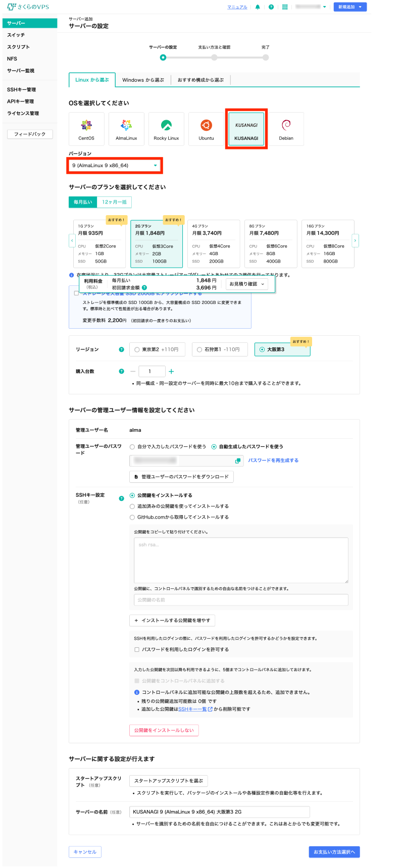Open the バージョン dropdown
Screen dimensions: 404x868
tap(115, 166)
